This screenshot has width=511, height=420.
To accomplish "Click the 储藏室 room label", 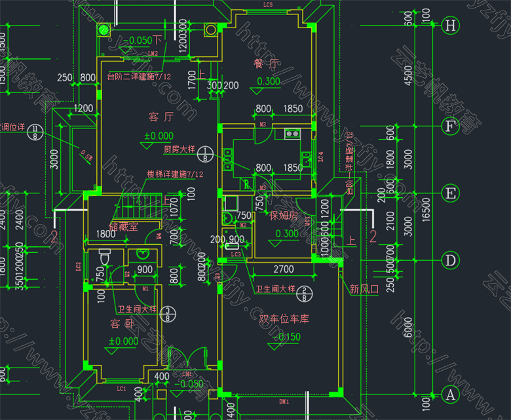I will click(x=124, y=227).
